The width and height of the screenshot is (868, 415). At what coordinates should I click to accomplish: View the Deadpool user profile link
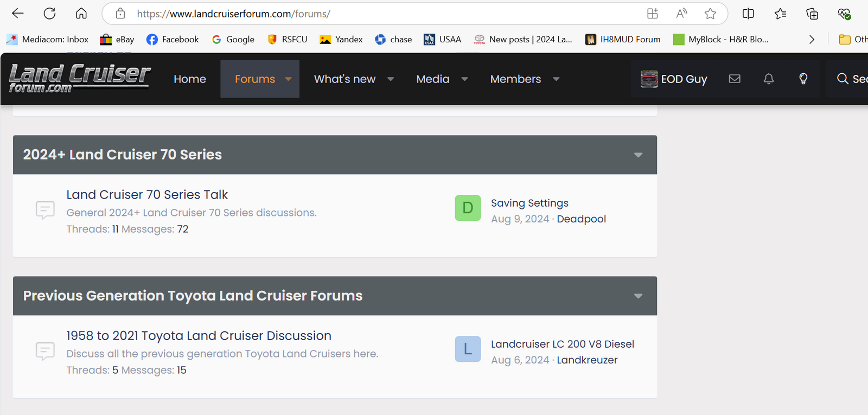581,219
